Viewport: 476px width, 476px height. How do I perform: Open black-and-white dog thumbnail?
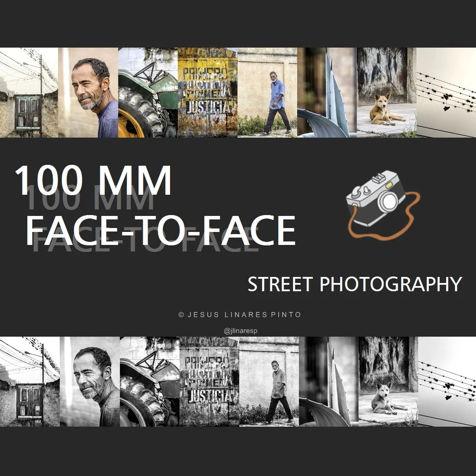[388, 382]
